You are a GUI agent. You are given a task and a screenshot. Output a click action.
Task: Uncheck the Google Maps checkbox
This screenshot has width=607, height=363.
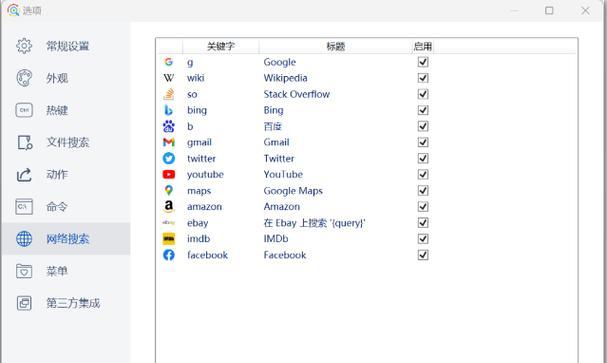click(x=423, y=190)
